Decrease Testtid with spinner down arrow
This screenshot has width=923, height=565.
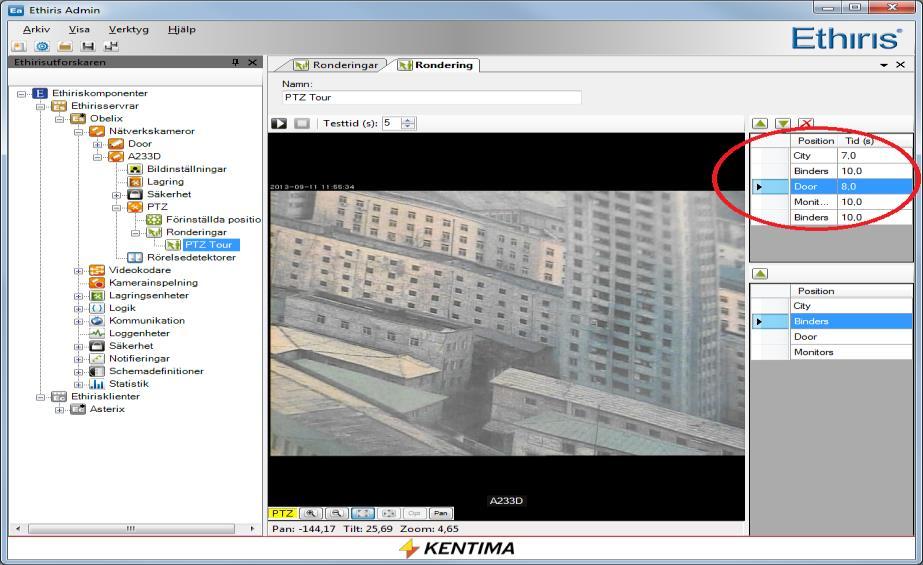(408, 127)
